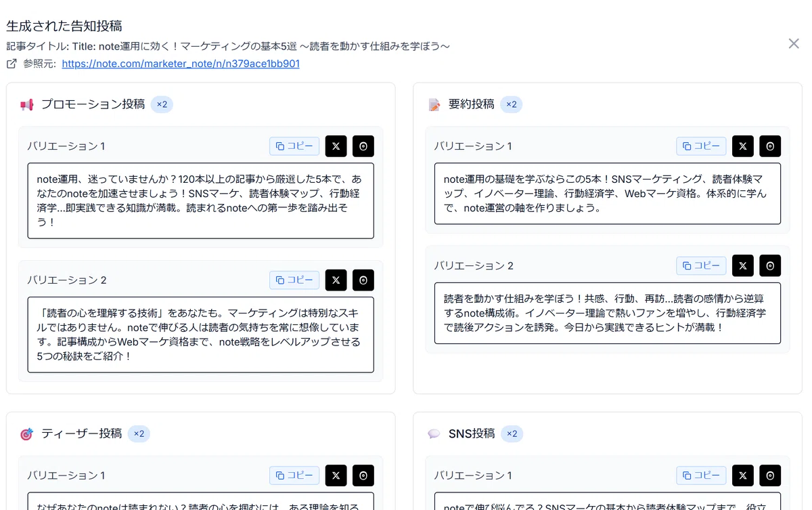
Task: Share プロモーション投稿 バリエーション 2 on X
Action: click(336, 280)
